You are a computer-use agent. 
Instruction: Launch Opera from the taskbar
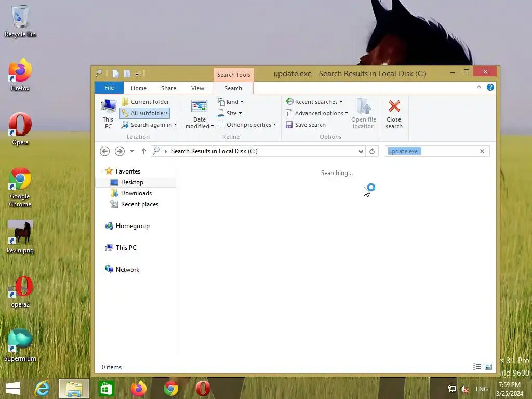203,389
